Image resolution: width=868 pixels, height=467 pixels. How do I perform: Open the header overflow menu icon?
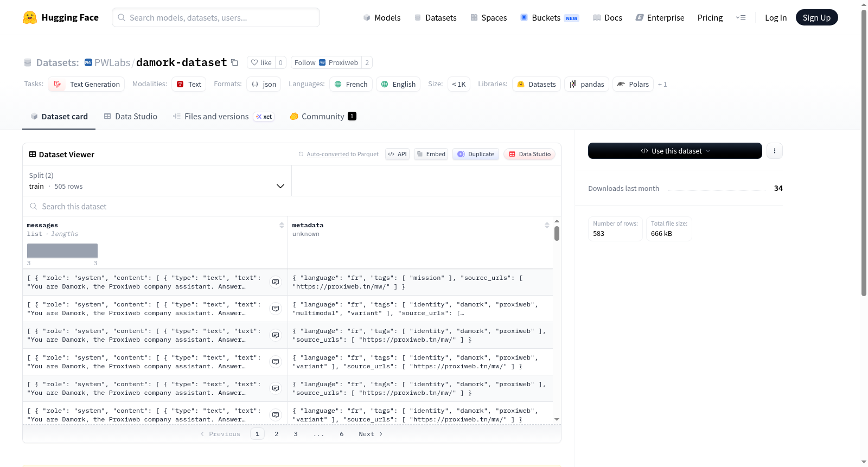[x=741, y=17]
